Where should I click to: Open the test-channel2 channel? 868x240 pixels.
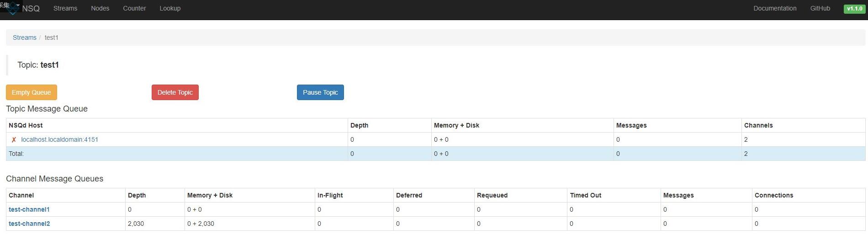pos(29,224)
